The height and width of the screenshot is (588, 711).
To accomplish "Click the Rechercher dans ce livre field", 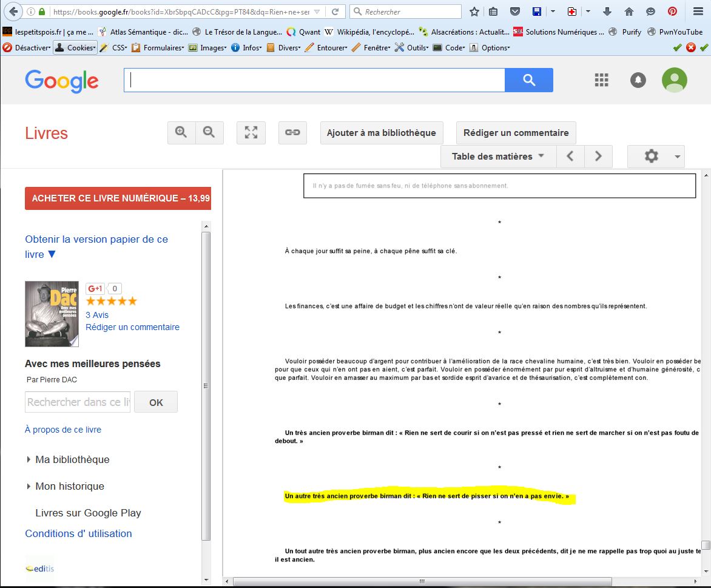I will (78, 402).
